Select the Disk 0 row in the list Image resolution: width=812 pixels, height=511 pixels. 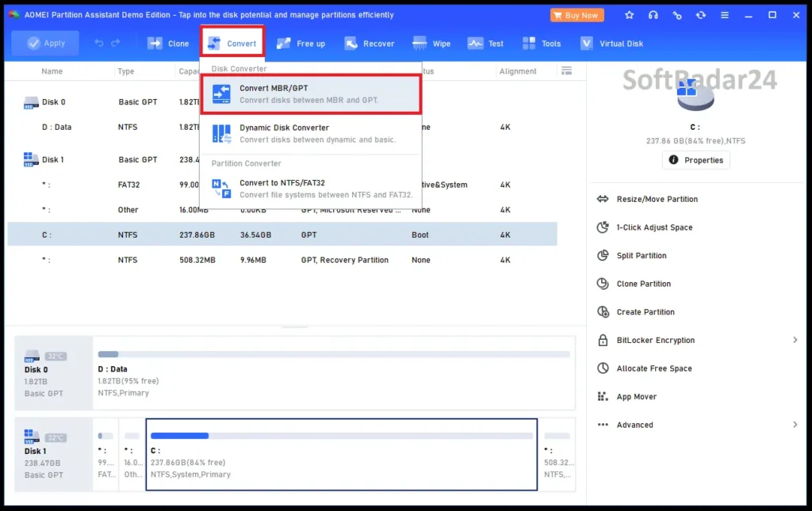click(282, 102)
